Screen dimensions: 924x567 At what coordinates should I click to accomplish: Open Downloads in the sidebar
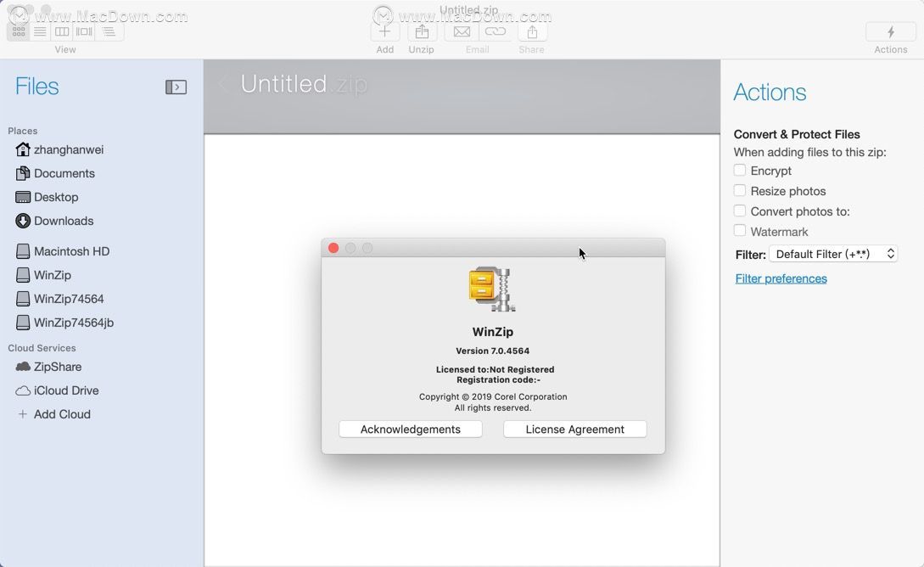pos(54,221)
